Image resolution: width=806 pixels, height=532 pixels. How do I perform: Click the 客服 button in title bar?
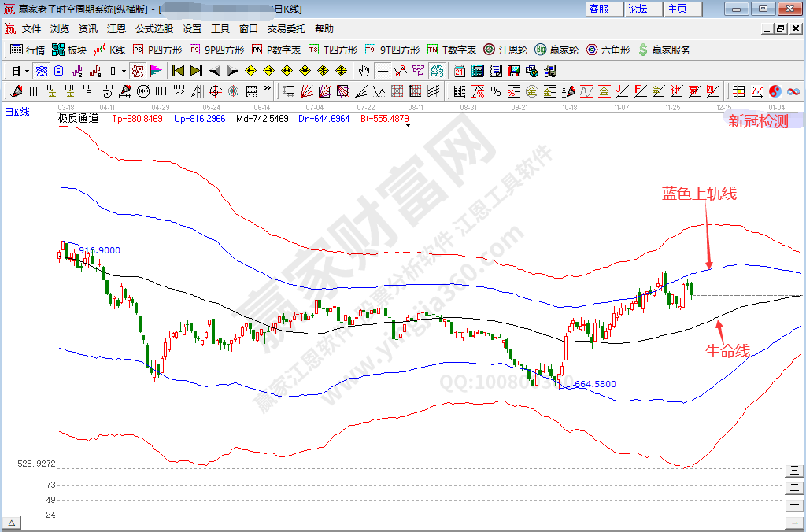click(x=598, y=9)
